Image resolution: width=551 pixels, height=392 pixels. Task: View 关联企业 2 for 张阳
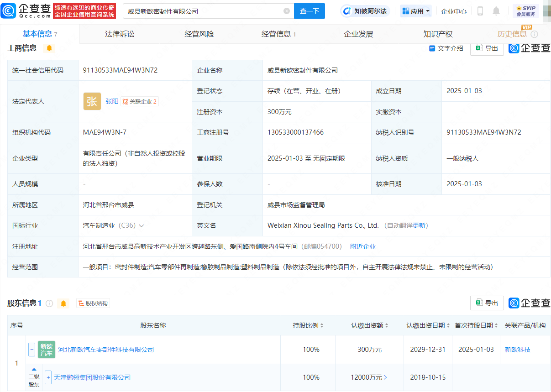click(x=140, y=102)
